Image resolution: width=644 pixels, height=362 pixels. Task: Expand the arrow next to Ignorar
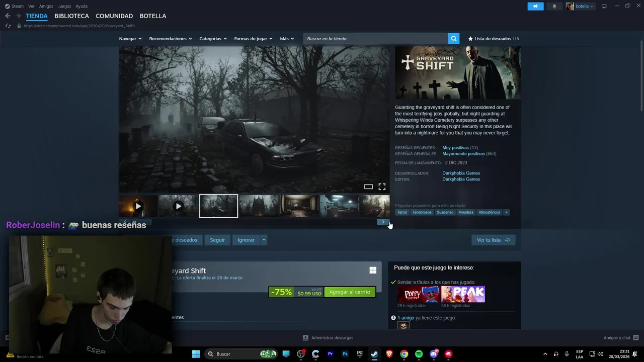pos(264,240)
